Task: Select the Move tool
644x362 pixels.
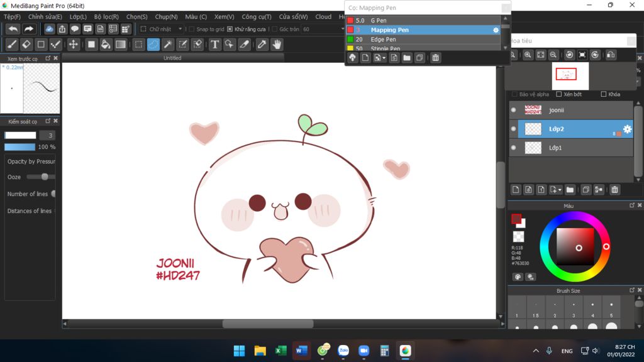Action: pyautogui.click(x=73, y=45)
